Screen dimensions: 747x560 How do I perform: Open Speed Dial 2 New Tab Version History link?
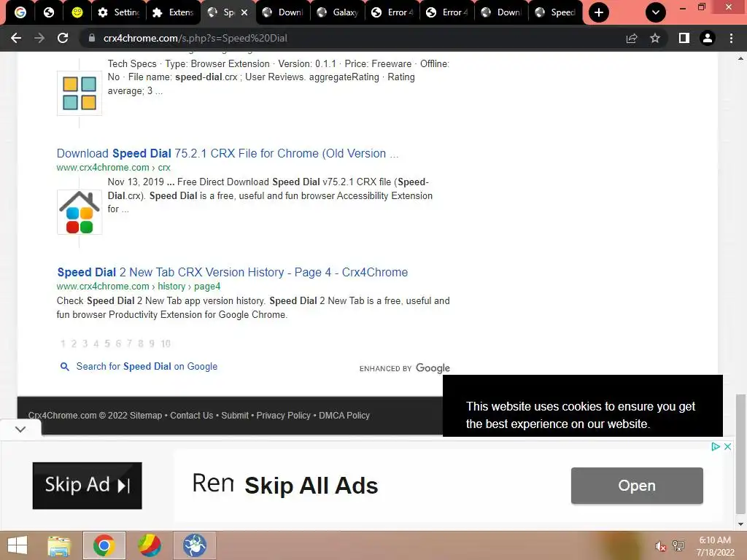[233, 273]
